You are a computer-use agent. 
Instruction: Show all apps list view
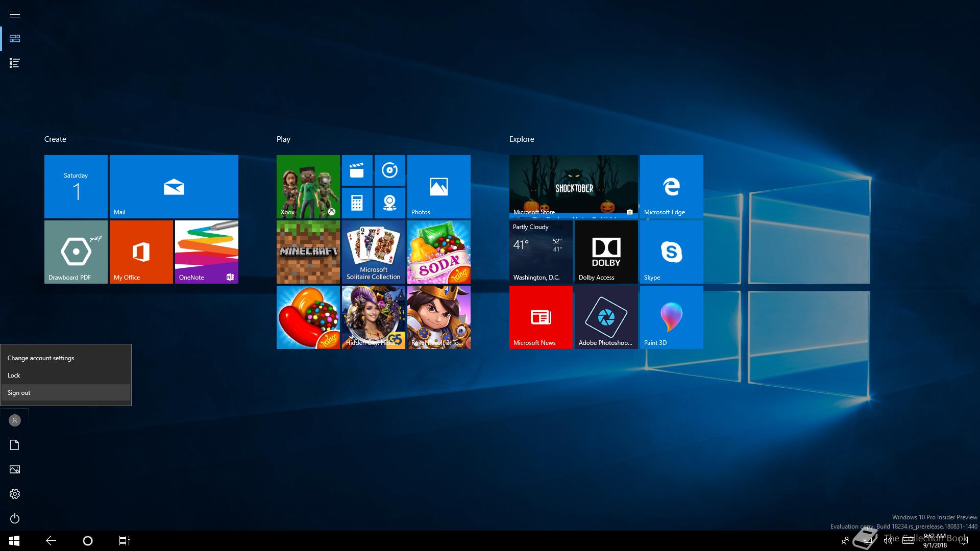15,63
